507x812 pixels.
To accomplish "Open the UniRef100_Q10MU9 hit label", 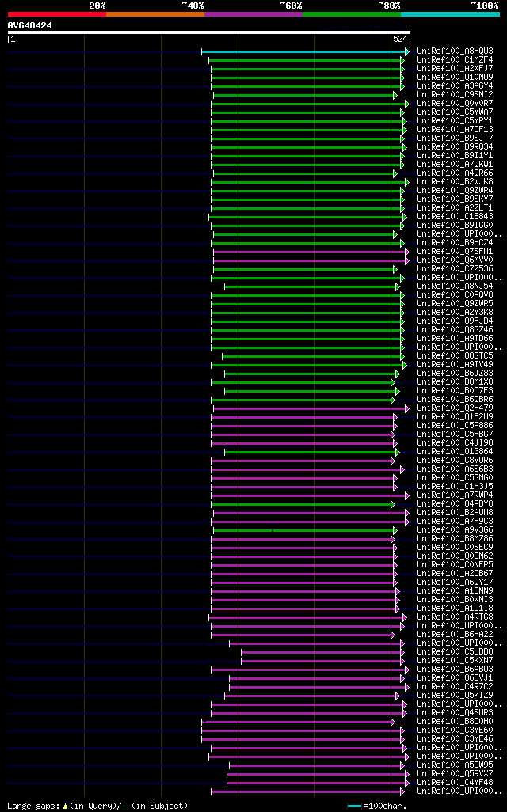I will click(x=456, y=77).
